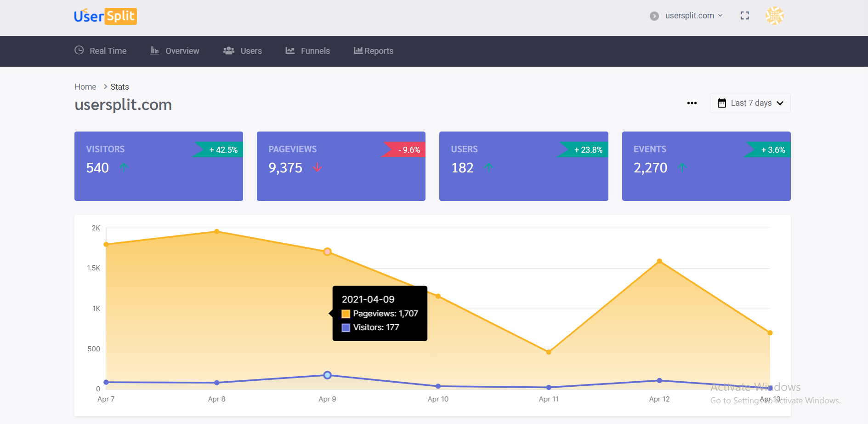The image size is (868, 424).
Task: Click the Users people icon in navbar
Action: click(x=228, y=51)
